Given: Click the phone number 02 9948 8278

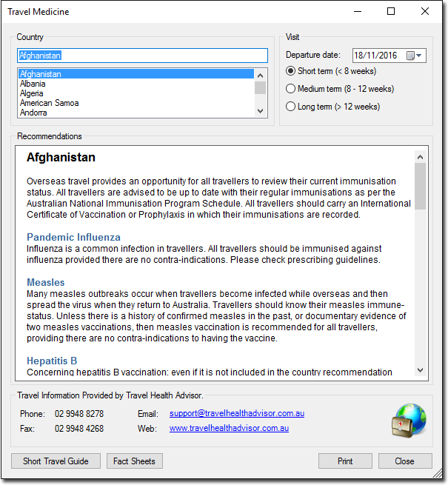Looking at the screenshot, I should coord(79,414).
